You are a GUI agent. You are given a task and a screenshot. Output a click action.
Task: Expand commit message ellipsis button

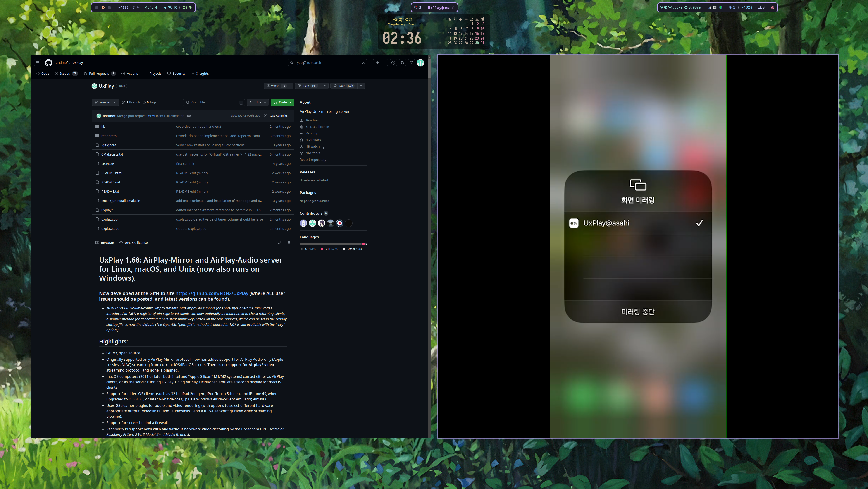(x=189, y=116)
